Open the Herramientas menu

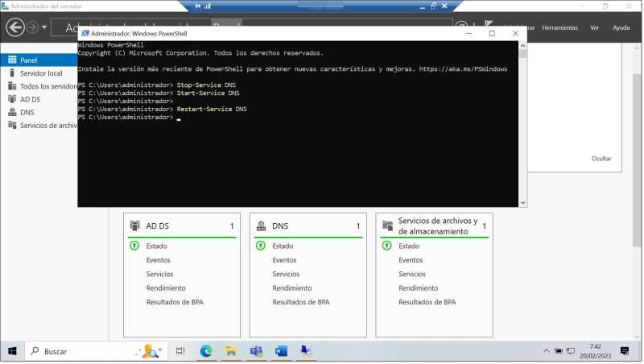(559, 28)
